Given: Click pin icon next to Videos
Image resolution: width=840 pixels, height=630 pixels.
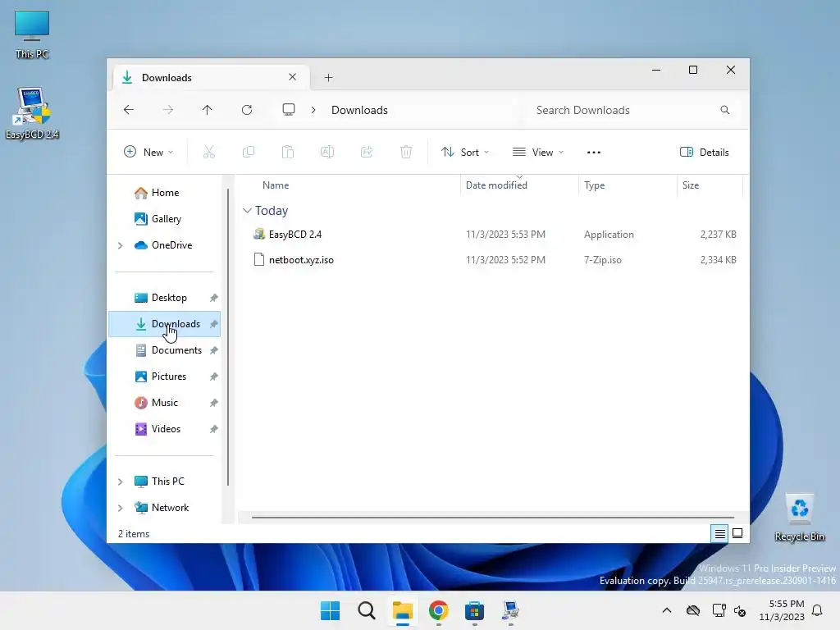Looking at the screenshot, I should tap(214, 429).
